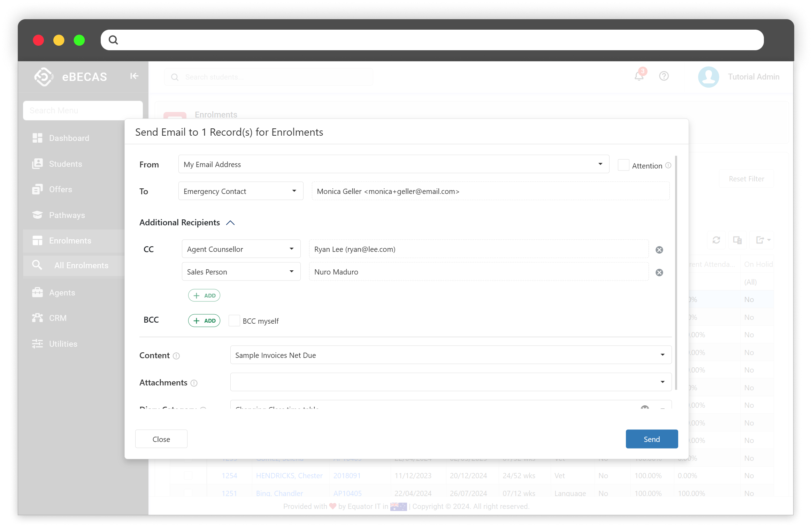Remove the Nuro Maduro CC recipient
This screenshot has height=526, width=812.
click(x=659, y=272)
